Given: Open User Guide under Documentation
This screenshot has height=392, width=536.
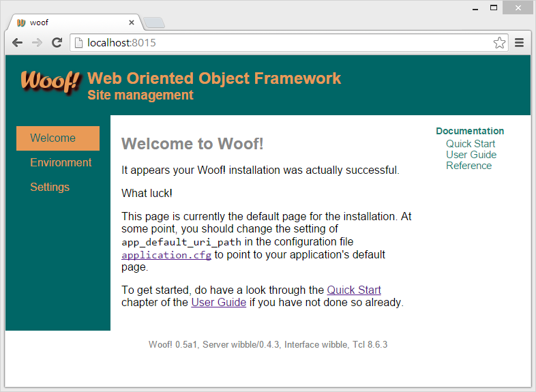Looking at the screenshot, I should [x=471, y=155].
